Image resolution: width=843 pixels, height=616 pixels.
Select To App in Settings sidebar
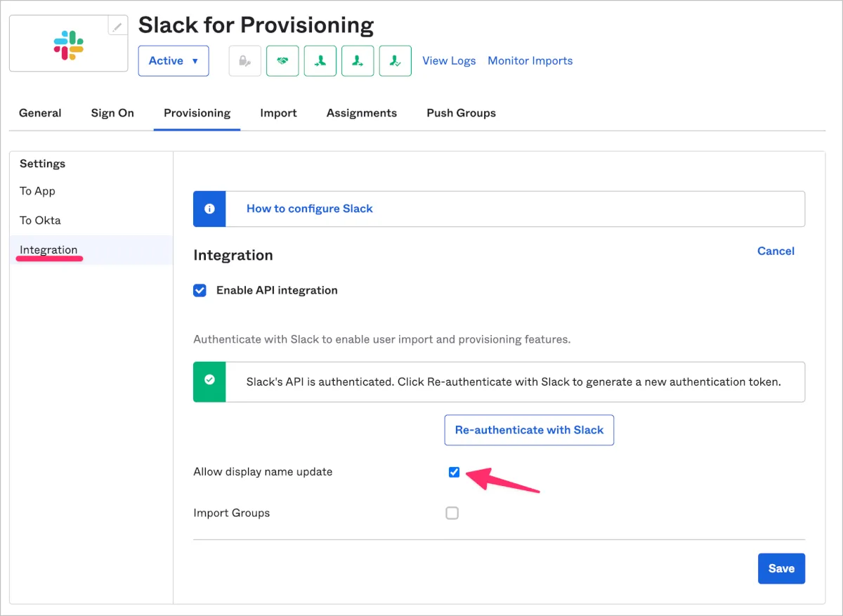(37, 191)
